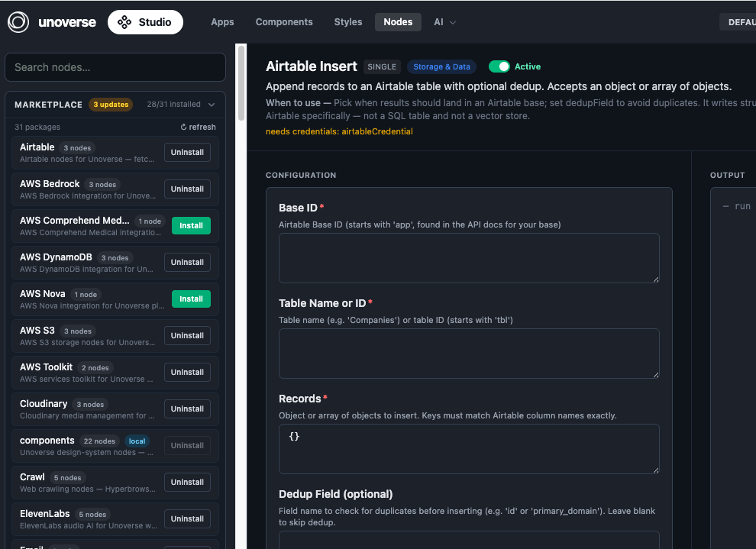Click in the Records JSON field
This screenshot has height=549, width=756.
coord(469,449)
